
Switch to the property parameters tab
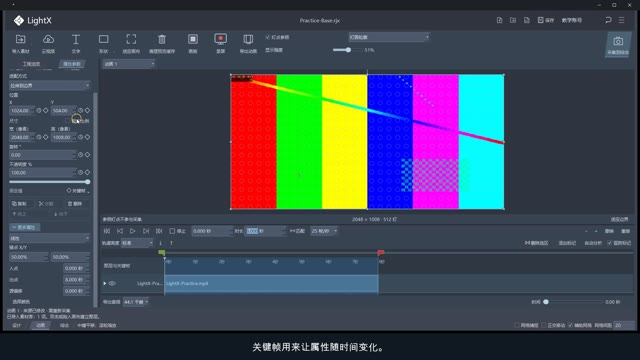tap(72, 64)
